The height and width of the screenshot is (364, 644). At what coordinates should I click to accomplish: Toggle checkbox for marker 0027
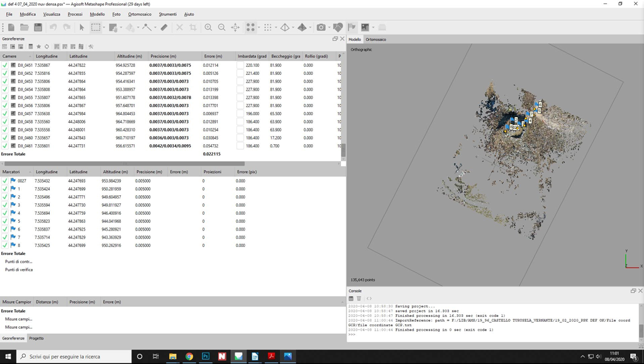click(5, 181)
